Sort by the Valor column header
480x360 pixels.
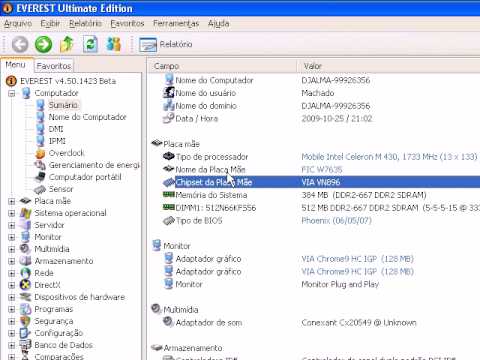pyautogui.click(x=388, y=66)
